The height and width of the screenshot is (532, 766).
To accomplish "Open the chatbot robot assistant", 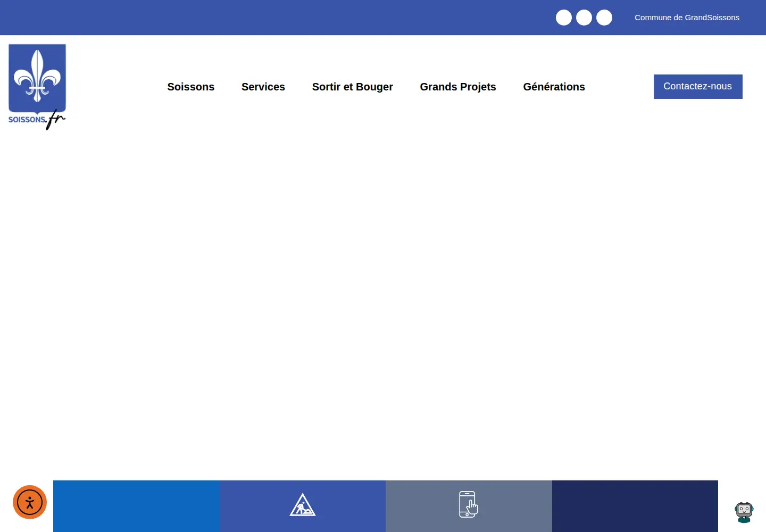I will (744, 512).
